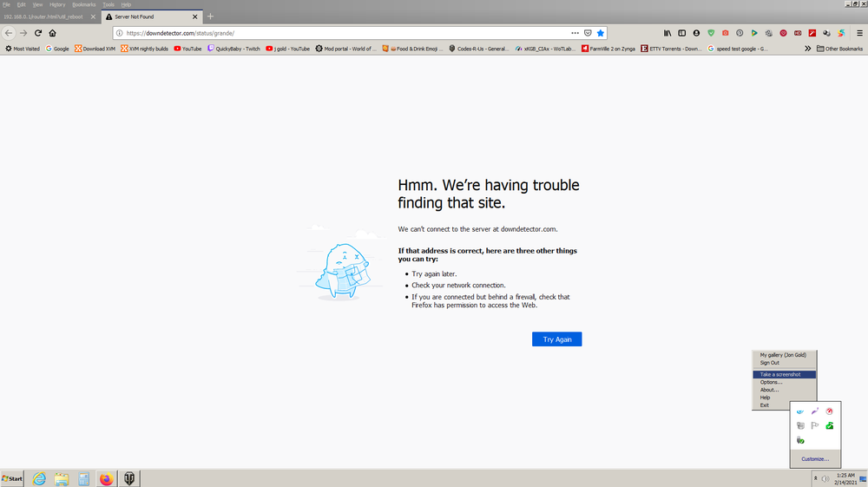Open the QuickyBaby - Twitch bookmark

(x=233, y=49)
